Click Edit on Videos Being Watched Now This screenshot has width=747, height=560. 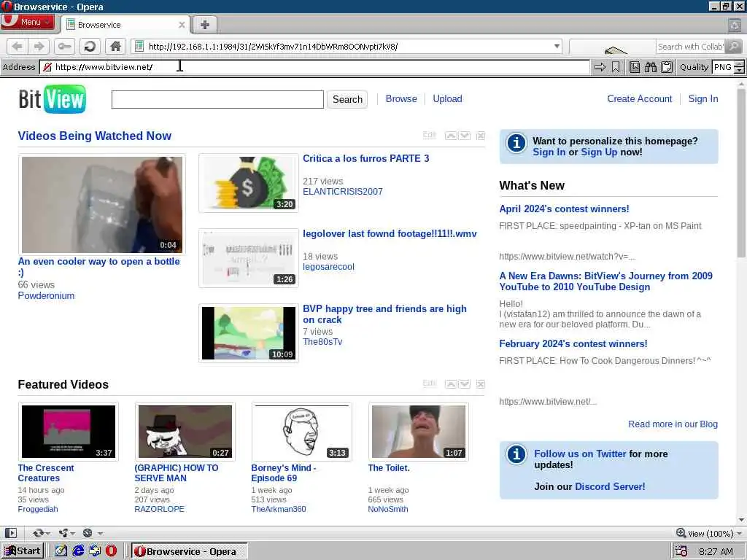[429, 135]
